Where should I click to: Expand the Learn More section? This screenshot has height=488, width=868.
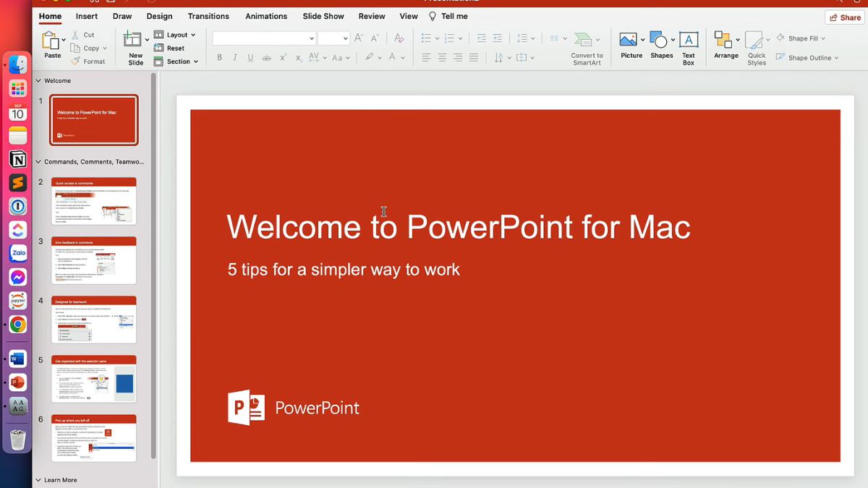[x=38, y=480]
